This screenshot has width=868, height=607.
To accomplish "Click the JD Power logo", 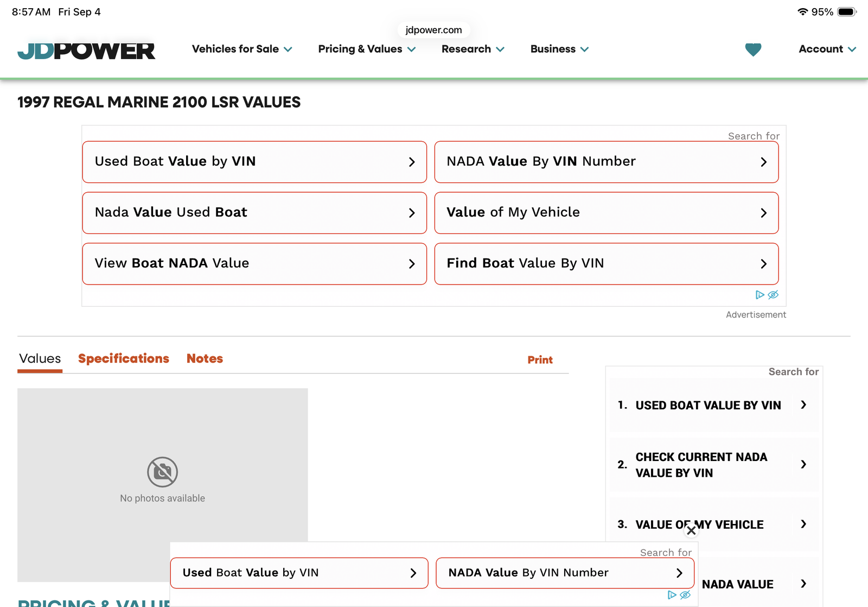I will [86, 50].
